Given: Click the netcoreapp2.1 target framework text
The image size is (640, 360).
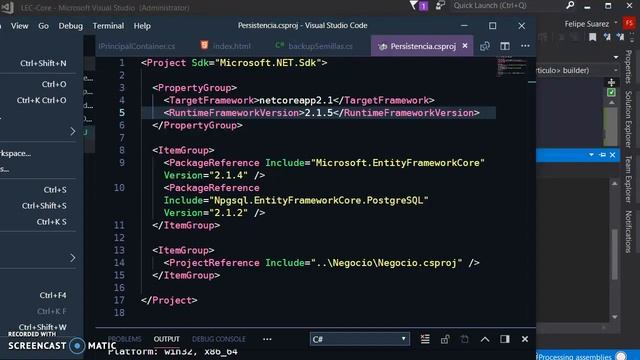Looking at the screenshot, I should (296, 100).
